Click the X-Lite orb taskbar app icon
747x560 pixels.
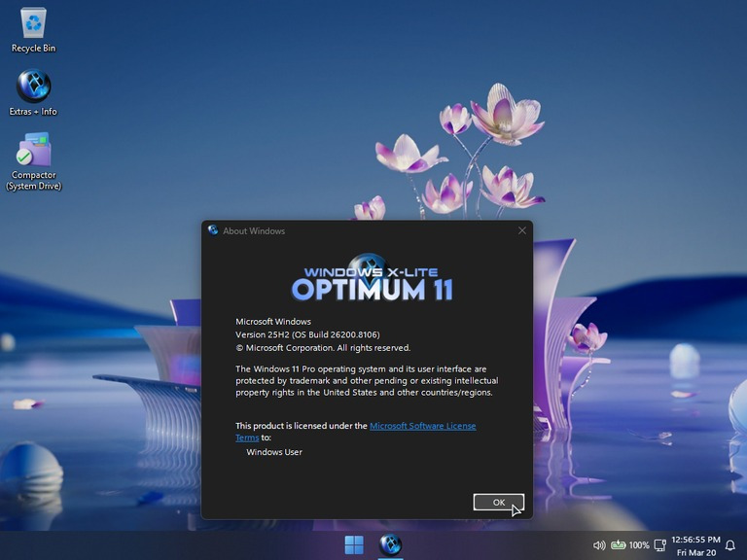(390, 544)
